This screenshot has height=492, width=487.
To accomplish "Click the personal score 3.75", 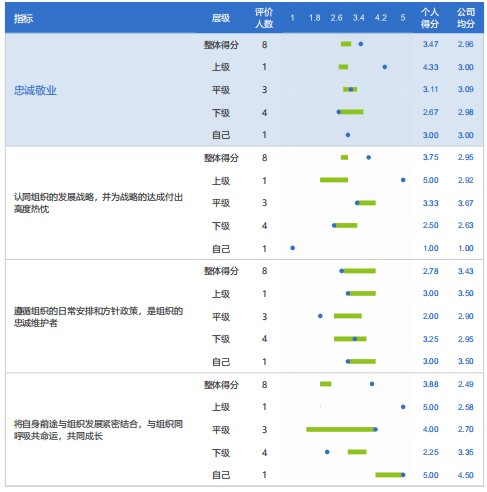I will tap(431, 157).
